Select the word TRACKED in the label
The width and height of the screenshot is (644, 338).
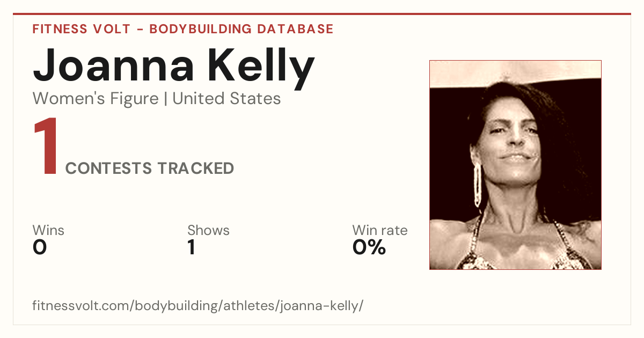[x=196, y=168]
